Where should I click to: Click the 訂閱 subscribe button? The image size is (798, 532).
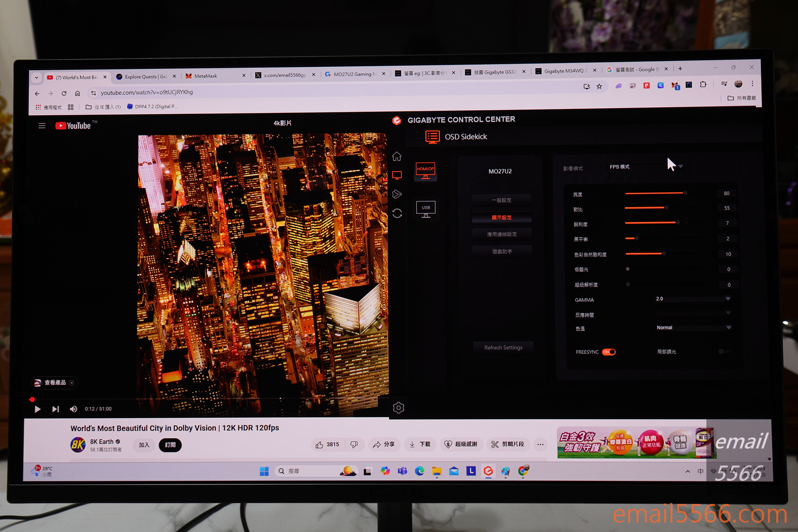170,445
